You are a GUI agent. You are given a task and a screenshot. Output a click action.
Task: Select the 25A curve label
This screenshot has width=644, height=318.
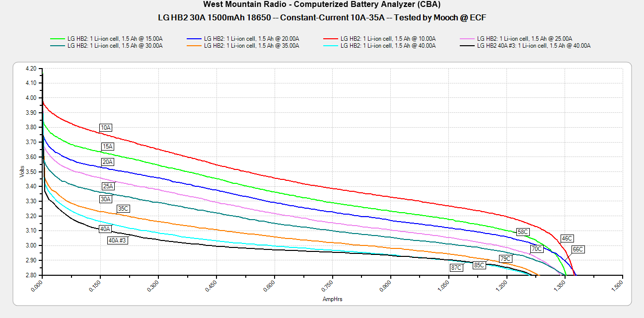click(x=108, y=186)
